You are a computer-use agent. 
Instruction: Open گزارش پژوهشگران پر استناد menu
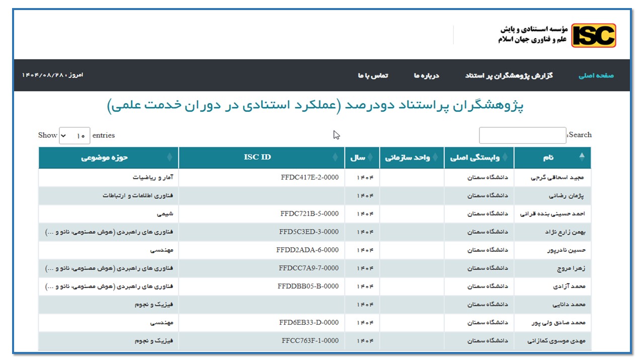point(509,75)
